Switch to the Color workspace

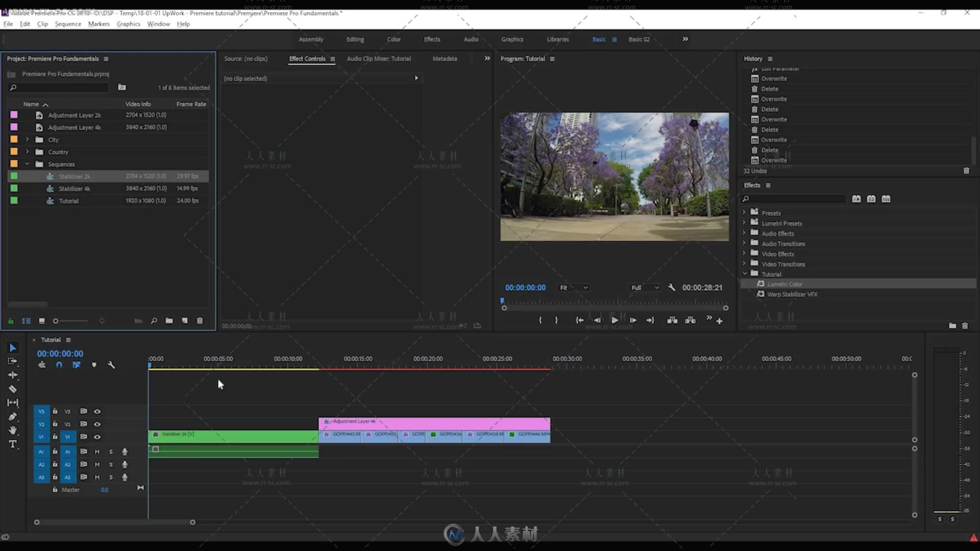(x=394, y=39)
